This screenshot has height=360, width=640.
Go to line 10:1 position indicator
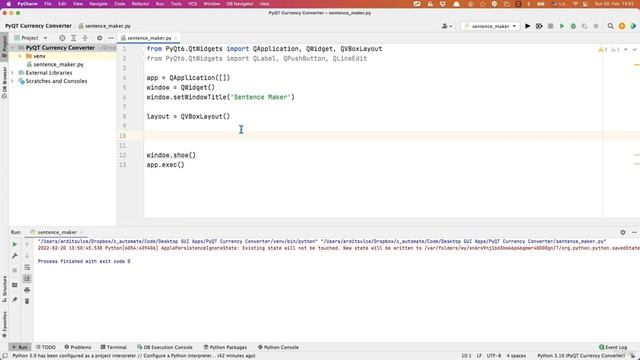466,356
